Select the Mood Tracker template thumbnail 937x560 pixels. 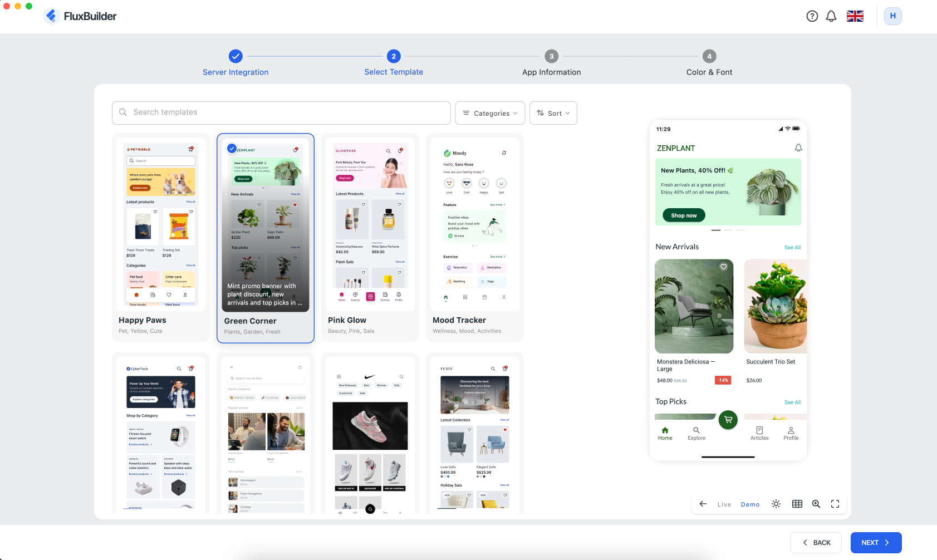475,224
